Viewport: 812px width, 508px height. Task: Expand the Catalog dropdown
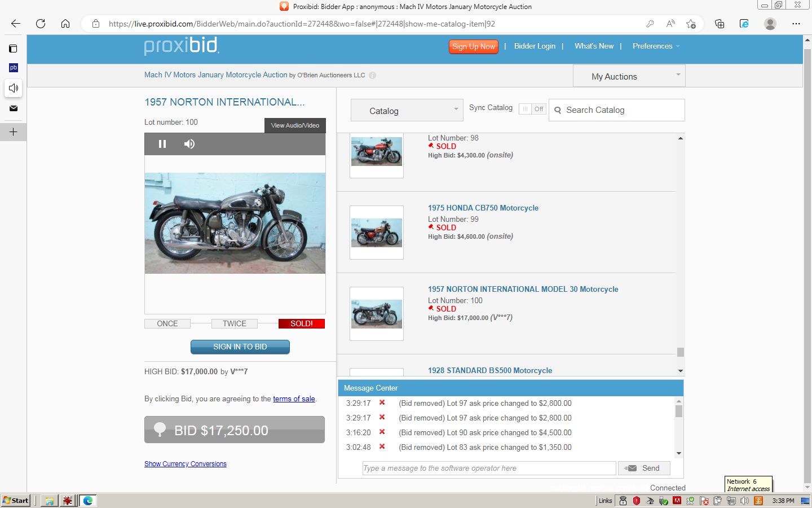pyautogui.click(x=407, y=111)
